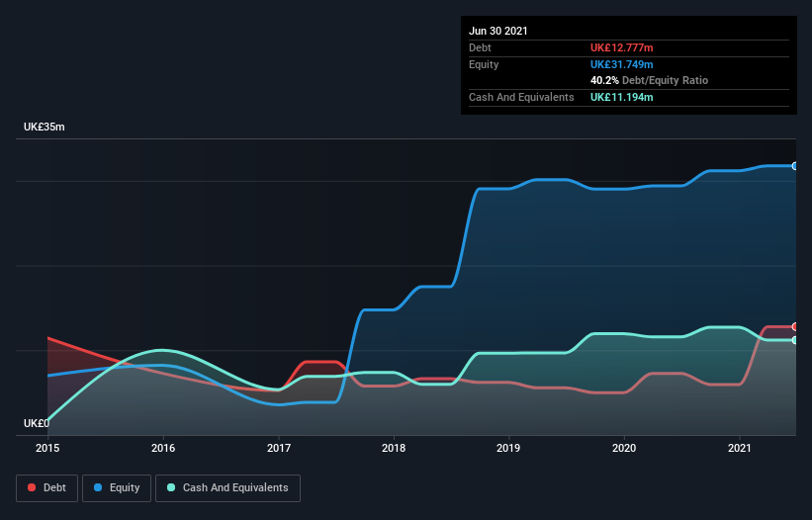Click the UK£11.194m cash value

[x=621, y=97]
